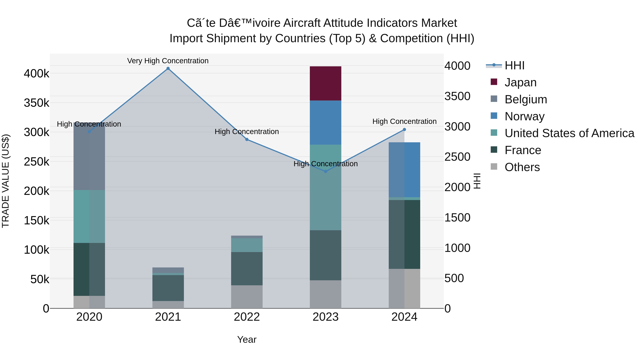Toggle the Norway legend entry
This screenshot has height=362, width=644.
tap(518, 116)
